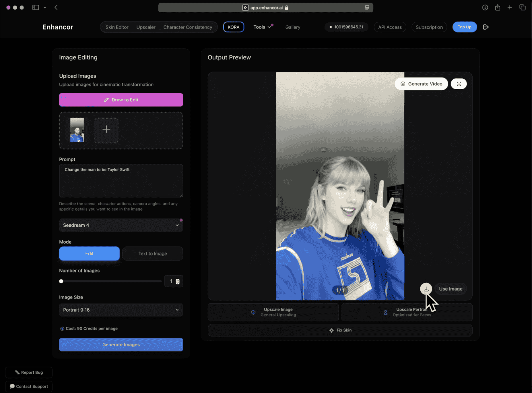Open the Gallery tab
The height and width of the screenshot is (393, 532).
click(x=293, y=27)
